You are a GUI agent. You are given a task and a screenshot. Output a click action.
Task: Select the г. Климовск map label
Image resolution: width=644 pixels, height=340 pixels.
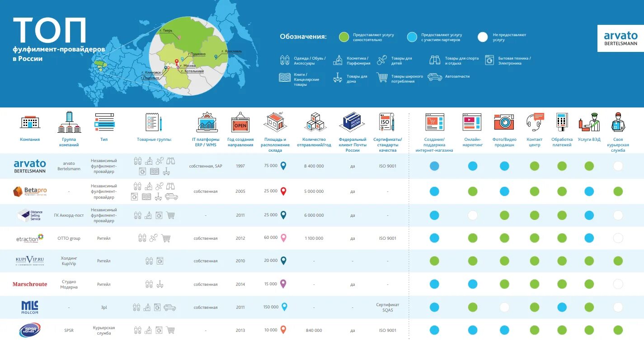pyautogui.click(x=151, y=72)
